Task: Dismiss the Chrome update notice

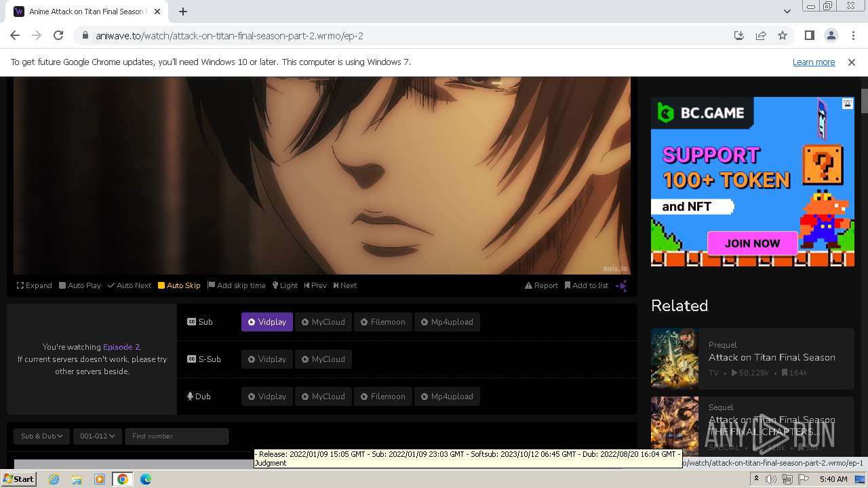Action: coord(852,62)
